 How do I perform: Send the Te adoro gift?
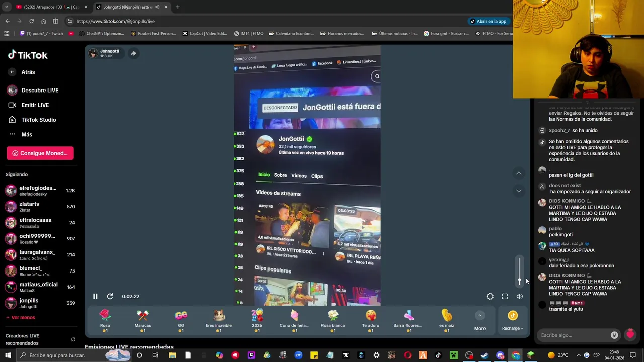pos(371,320)
